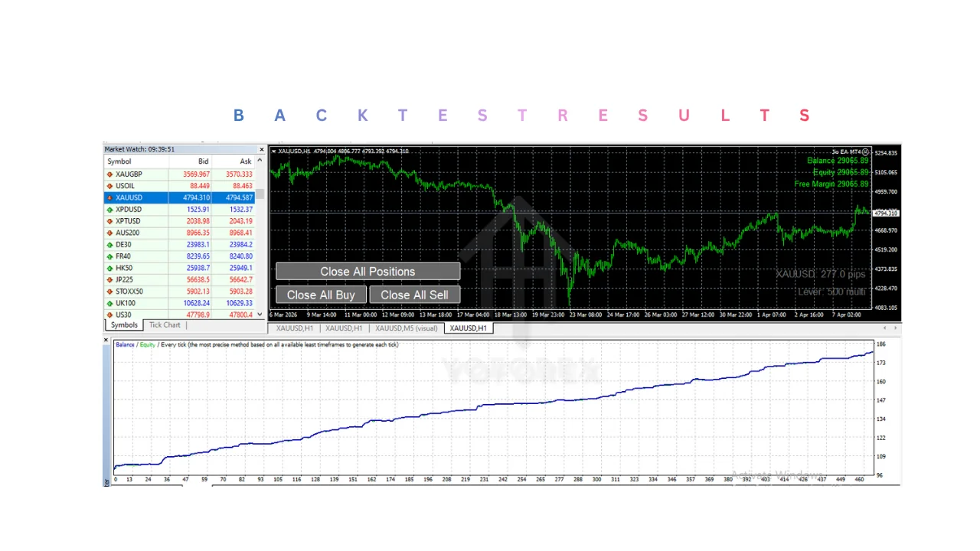This screenshot has width=980, height=551.
Task: Click the arrow icon next to USOIL
Action: tap(109, 186)
